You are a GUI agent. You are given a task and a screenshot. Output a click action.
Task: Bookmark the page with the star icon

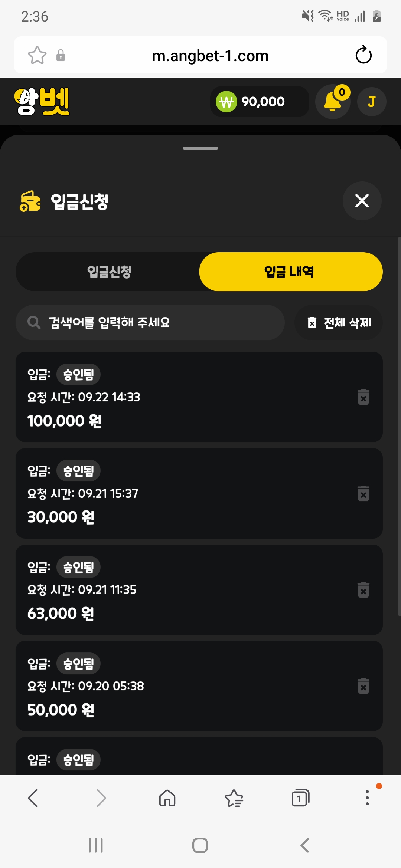38,55
